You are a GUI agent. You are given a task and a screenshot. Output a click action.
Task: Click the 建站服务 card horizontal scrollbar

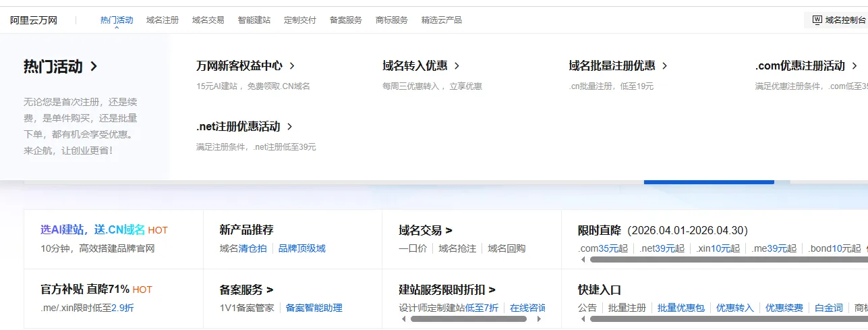coord(468,319)
